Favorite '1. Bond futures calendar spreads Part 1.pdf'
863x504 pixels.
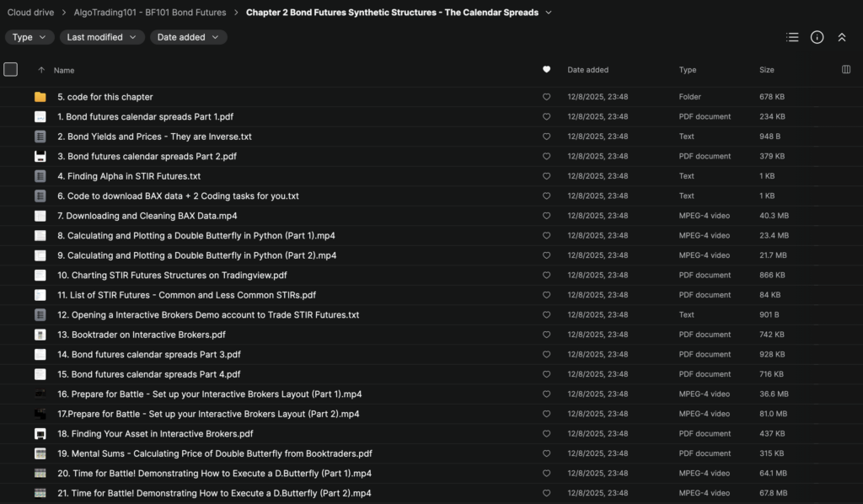point(546,117)
